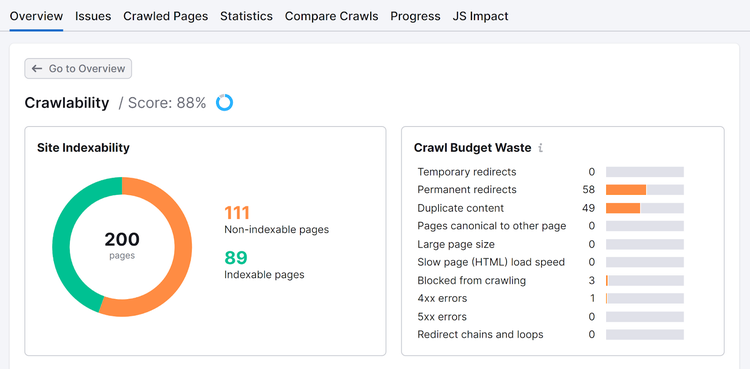
Task: Click the Permanent redirects label
Action: click(467, 190)
